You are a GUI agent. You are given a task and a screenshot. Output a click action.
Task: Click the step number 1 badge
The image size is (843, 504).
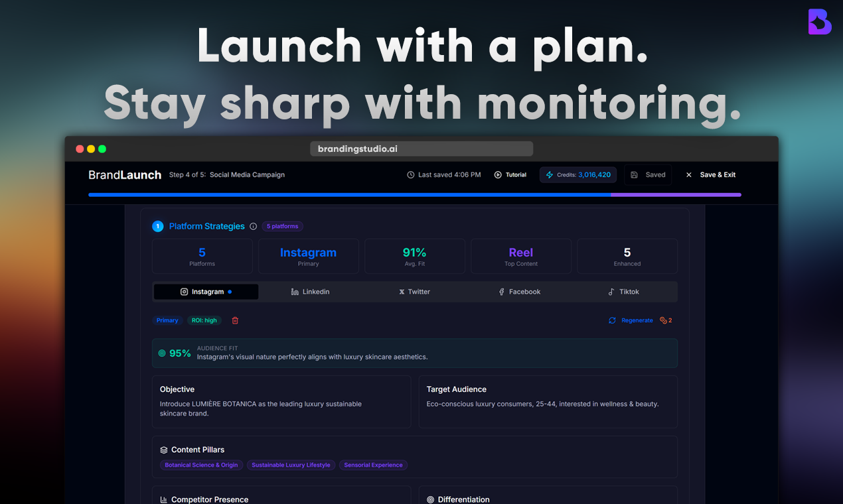(158, 226)
